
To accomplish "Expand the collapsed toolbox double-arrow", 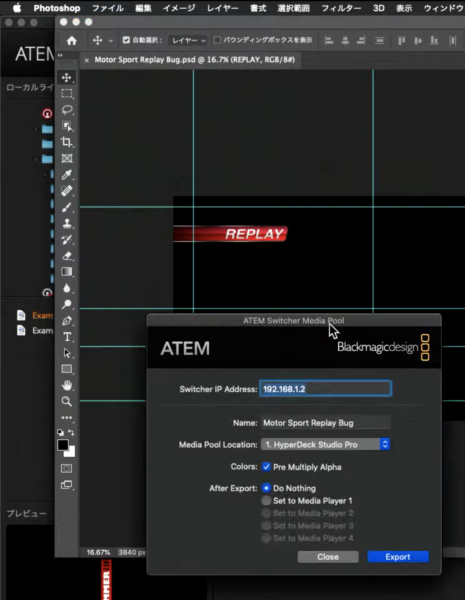I will click(x=60, y=55).
